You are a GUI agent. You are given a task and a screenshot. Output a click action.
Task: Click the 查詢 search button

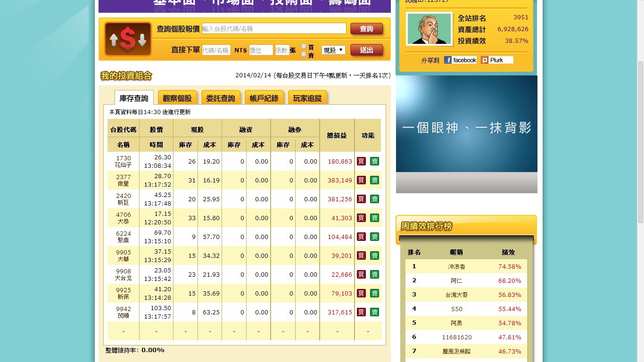366,29
